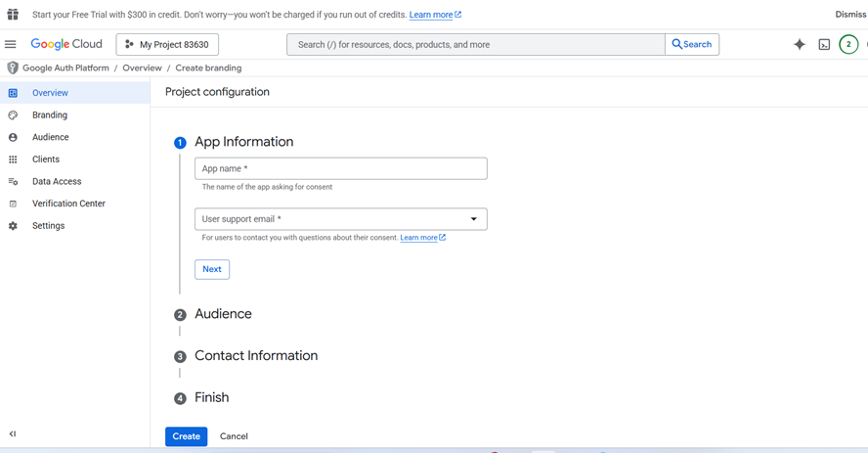Viewport: 868px width, 453px height.
Task: Go to Overview breadcrumb link
Action: tap(143, 68)
